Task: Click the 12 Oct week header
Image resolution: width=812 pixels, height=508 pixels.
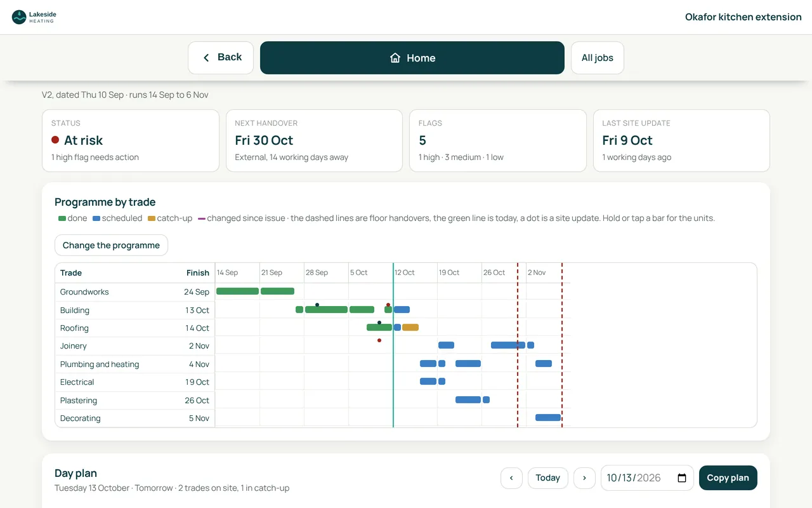Action: click(x=405, y=272)
